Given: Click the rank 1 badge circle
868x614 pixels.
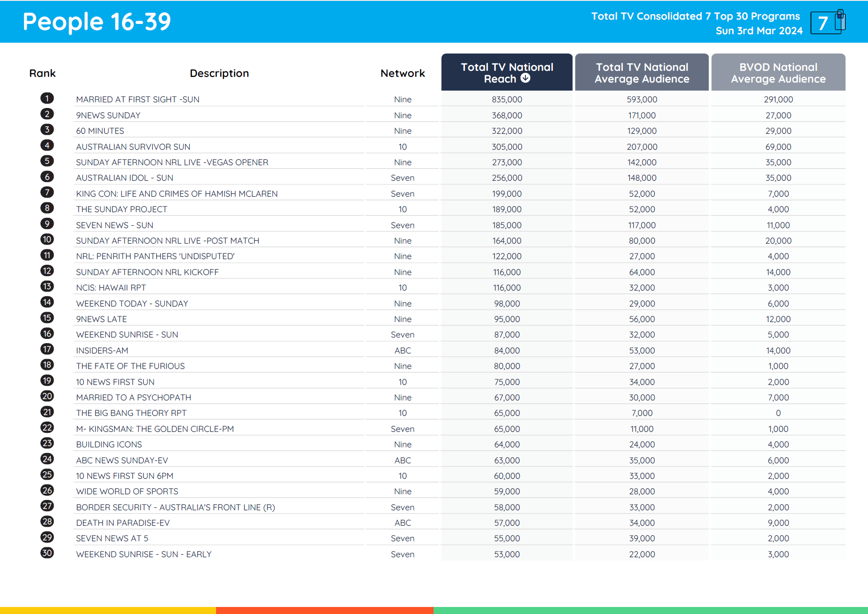Looking at the screenshot, I should 47,98.
